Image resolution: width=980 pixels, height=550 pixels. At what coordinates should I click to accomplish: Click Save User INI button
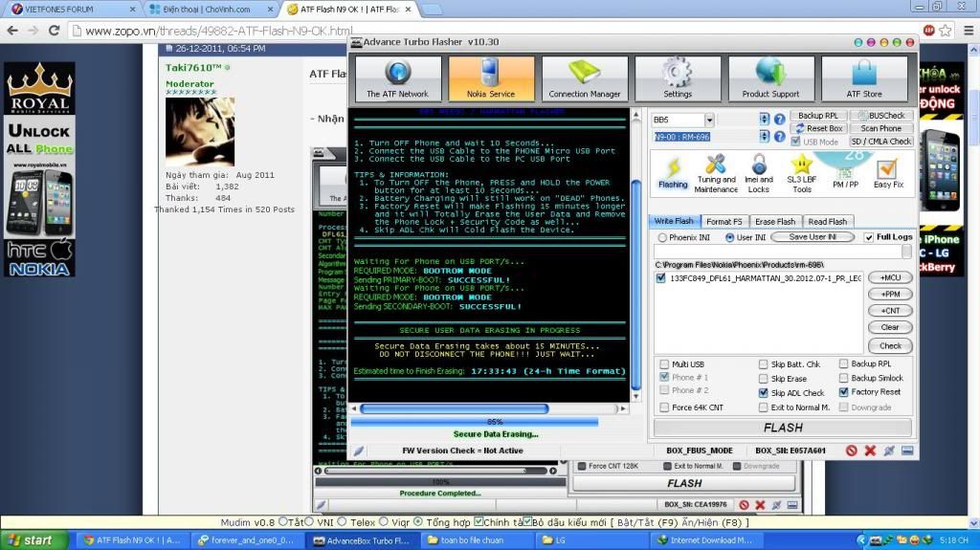coord(813,237)
